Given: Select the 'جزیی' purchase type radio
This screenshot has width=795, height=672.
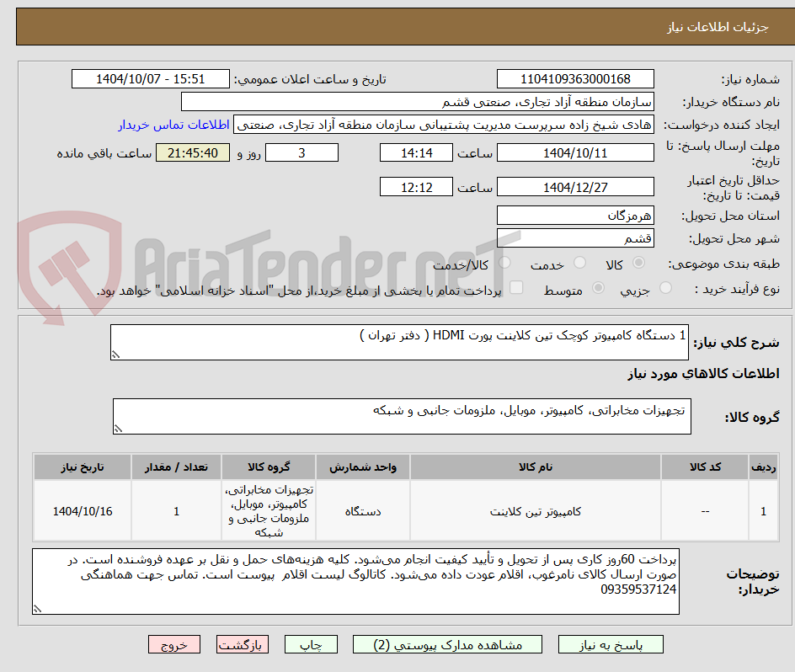Looking at the screenshot, I should [x=665, y=288].
